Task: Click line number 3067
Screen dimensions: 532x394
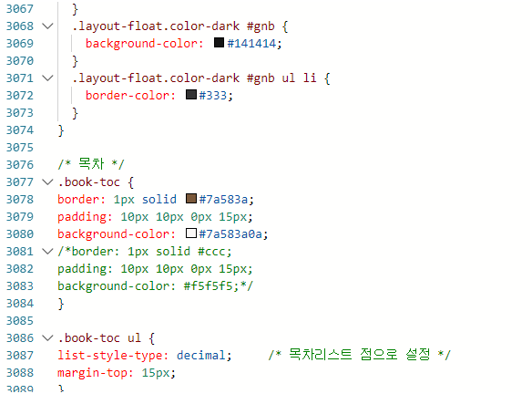Action: [x=20, y=9]
